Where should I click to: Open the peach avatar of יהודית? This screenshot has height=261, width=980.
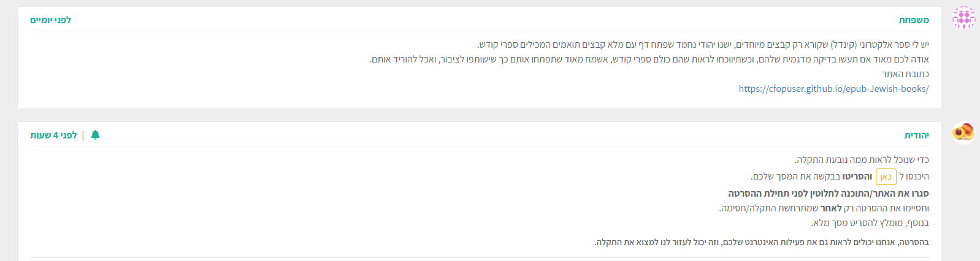(963, 132)
